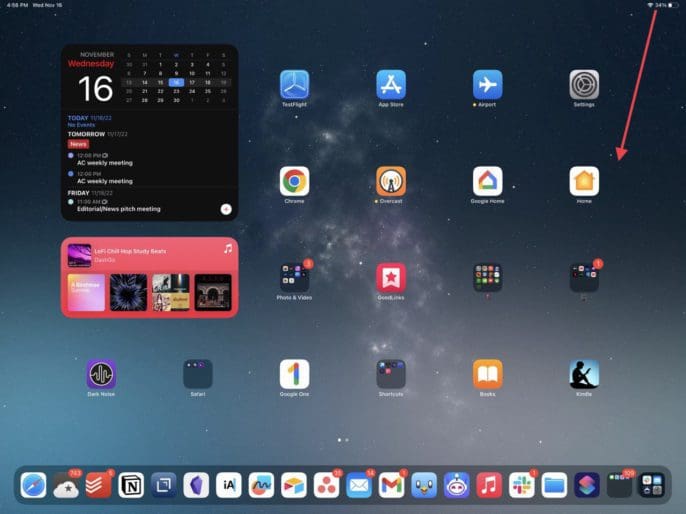Play the last dark-building album in music widget
This screenshot has width=686, height=514.
point(213,292)
